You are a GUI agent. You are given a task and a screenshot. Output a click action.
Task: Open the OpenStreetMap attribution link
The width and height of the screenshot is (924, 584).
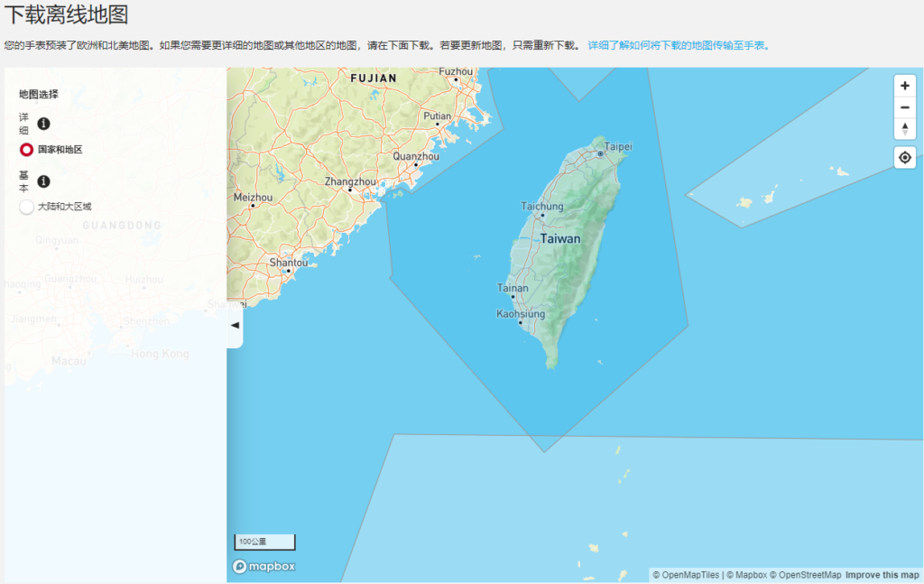806,575
